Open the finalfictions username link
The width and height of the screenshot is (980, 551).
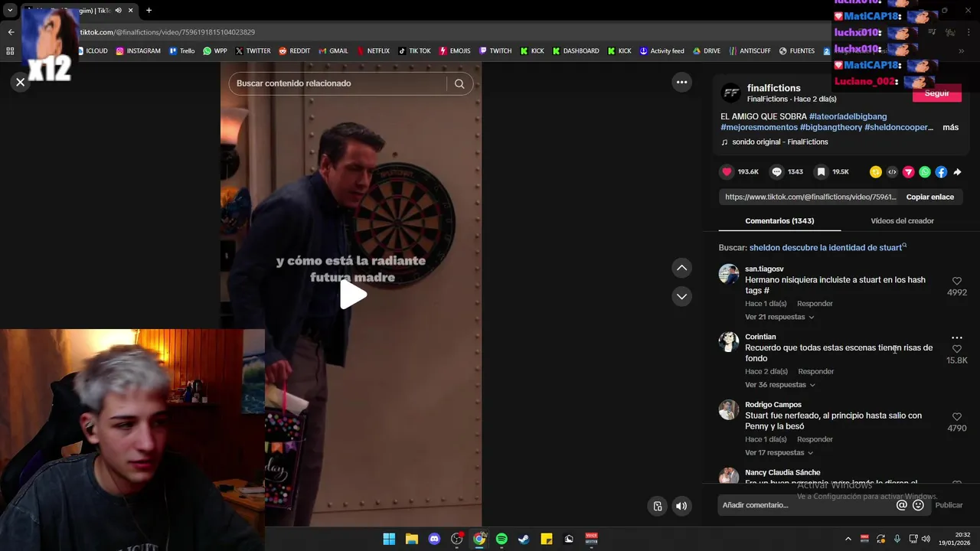tap(773, 88)
